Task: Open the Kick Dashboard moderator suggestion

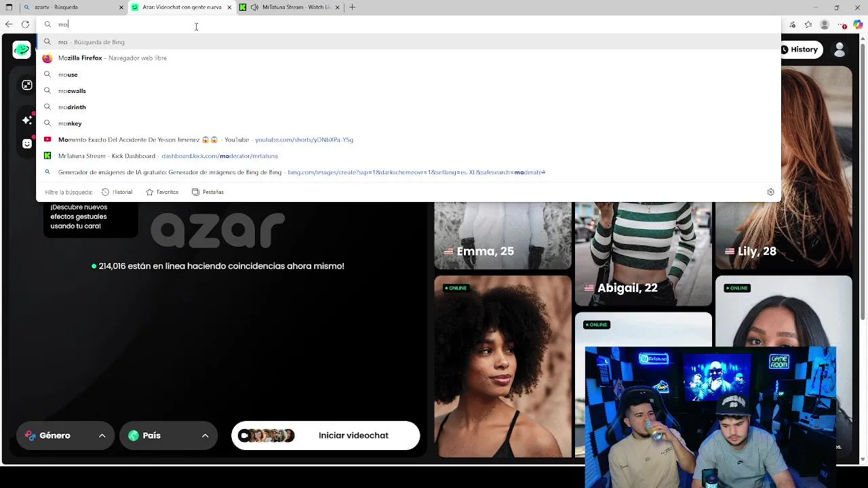Action: [x=408, y=156]
